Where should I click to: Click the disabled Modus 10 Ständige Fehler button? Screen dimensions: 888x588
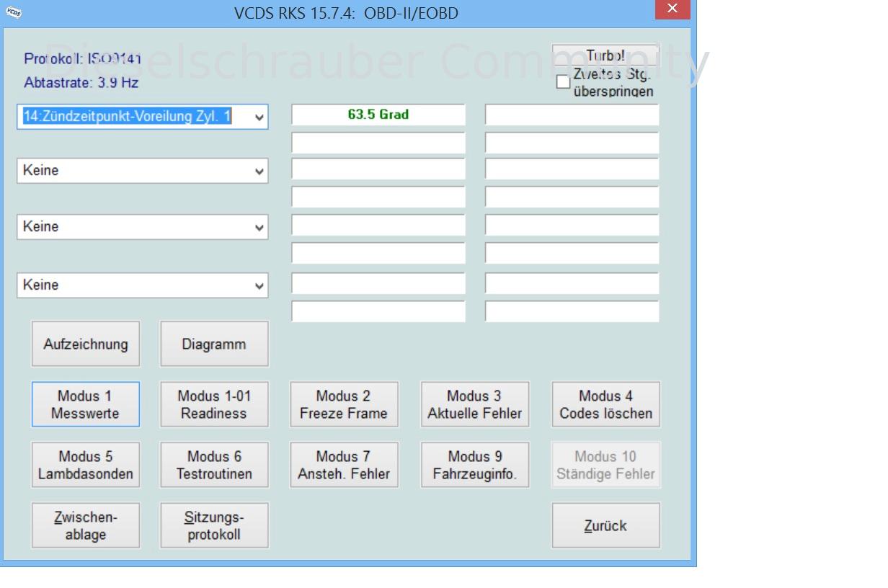[605, 465]
